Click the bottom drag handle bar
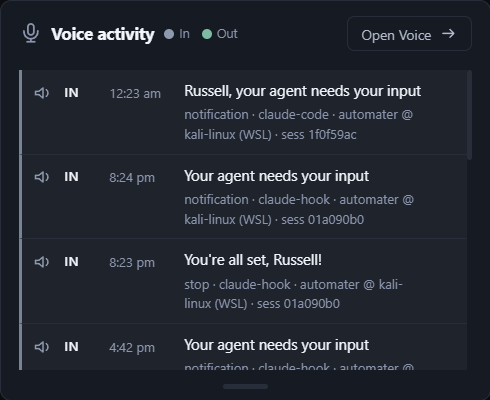This screenshot has width=490, height=400. tap(245, 387)
